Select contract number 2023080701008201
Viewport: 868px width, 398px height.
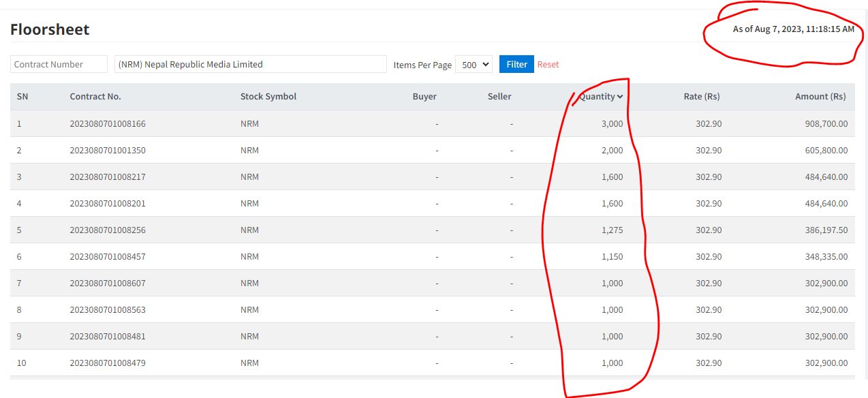108,203
